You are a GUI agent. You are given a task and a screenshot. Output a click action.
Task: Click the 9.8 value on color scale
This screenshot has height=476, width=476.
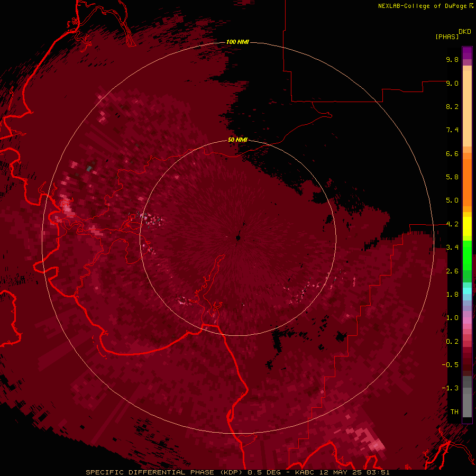pos(452,59)
